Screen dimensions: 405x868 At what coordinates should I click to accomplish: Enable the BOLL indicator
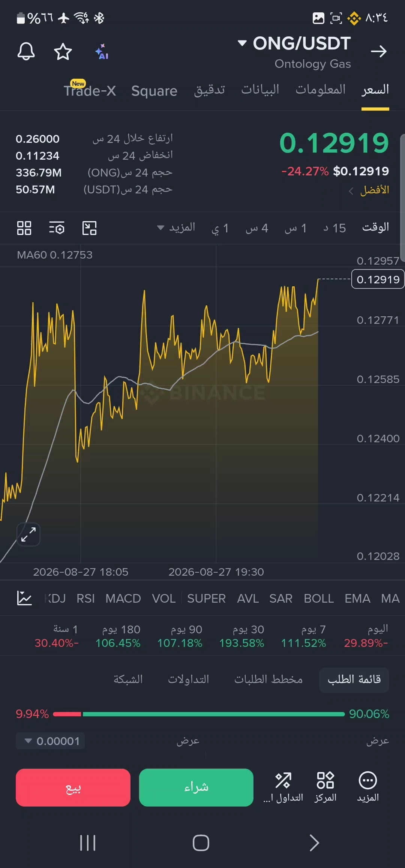click(x=319, y=599)
